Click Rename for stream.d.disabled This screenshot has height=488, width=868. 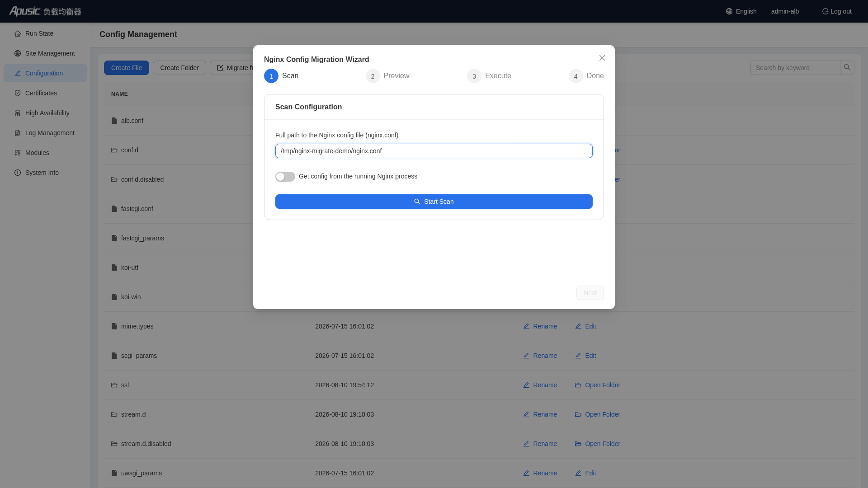click(x=540, y=444)
